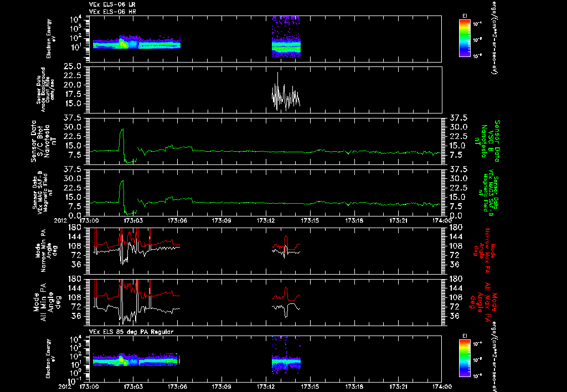Click the "El" label above the ELS-06 color bar
Screen dimensions: 567x392
pyautogui.click(x=465, y=16)
